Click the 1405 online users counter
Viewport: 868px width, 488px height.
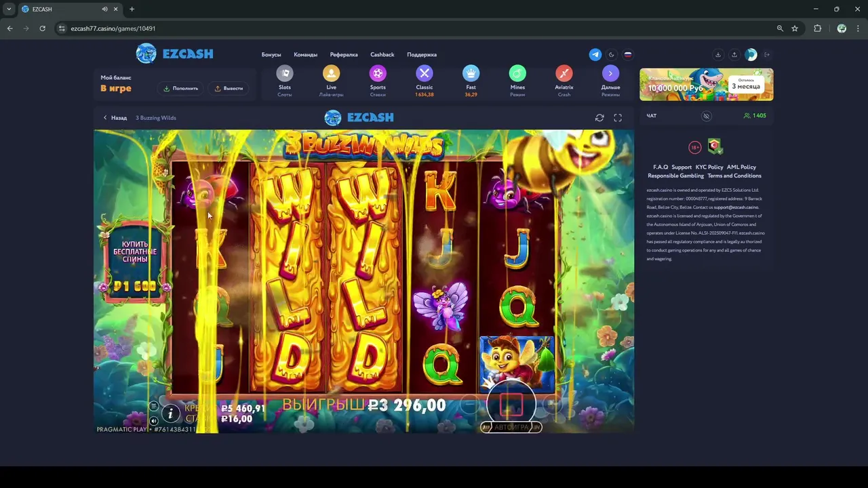755,116
